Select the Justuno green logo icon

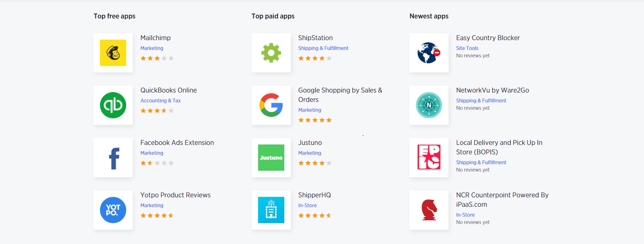271,158
